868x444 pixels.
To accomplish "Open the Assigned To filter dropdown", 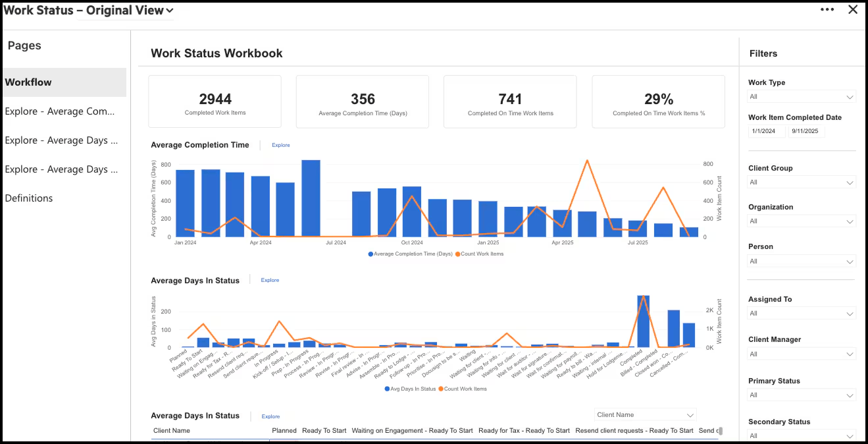I will (802, 314).
